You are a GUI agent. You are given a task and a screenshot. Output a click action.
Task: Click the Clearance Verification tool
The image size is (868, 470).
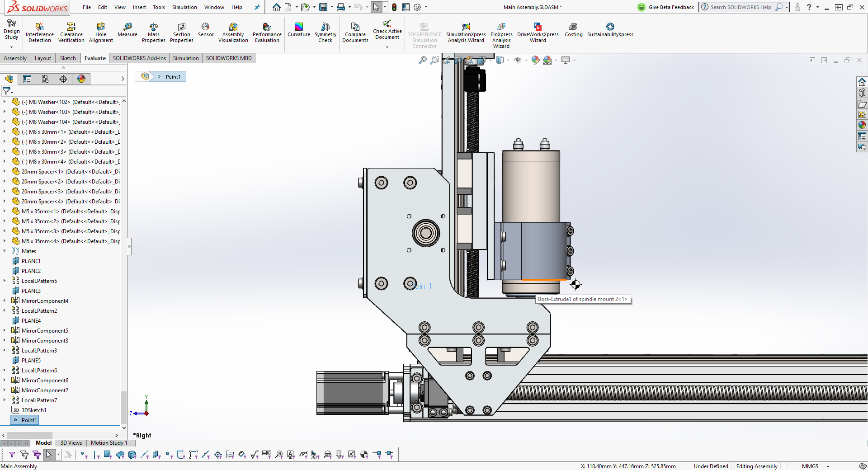[x=71, y=32]
